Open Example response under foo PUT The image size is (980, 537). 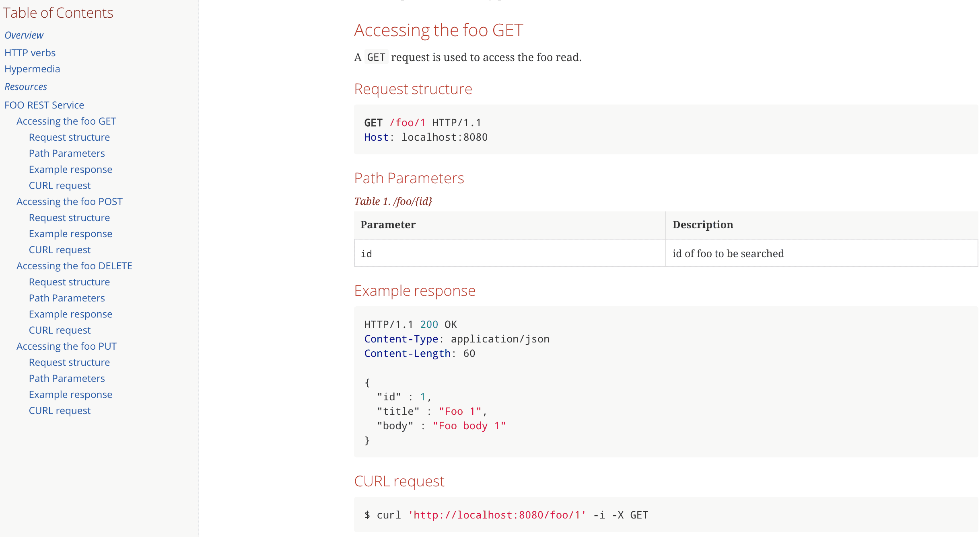tap(70, 394)
